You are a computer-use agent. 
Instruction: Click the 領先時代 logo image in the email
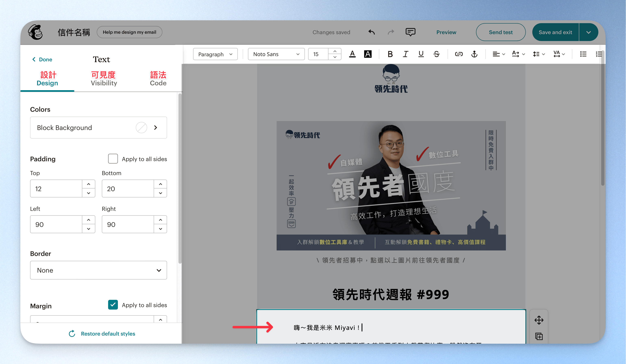coord(391,79)
